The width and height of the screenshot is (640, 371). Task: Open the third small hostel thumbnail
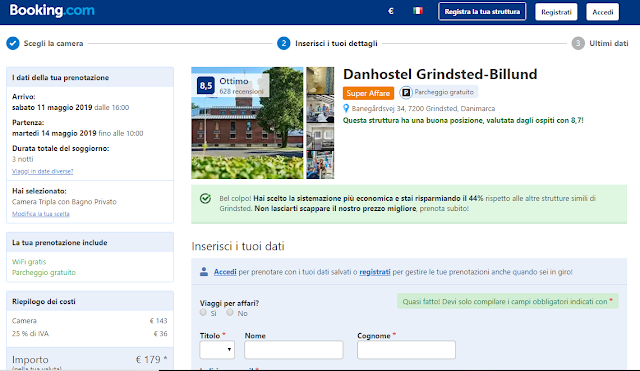tap(320, 137)
